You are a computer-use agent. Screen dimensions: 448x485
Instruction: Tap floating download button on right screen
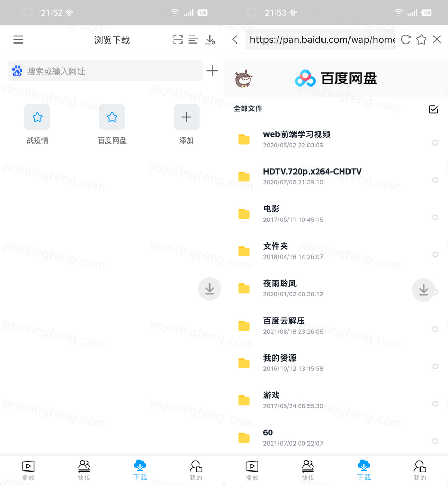coord(424,290)
